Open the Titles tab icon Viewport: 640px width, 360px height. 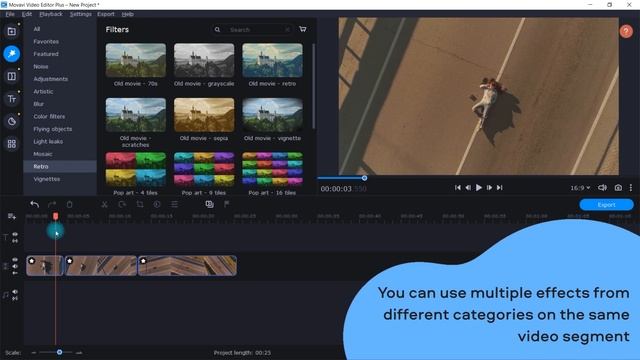tap(11, 99)
